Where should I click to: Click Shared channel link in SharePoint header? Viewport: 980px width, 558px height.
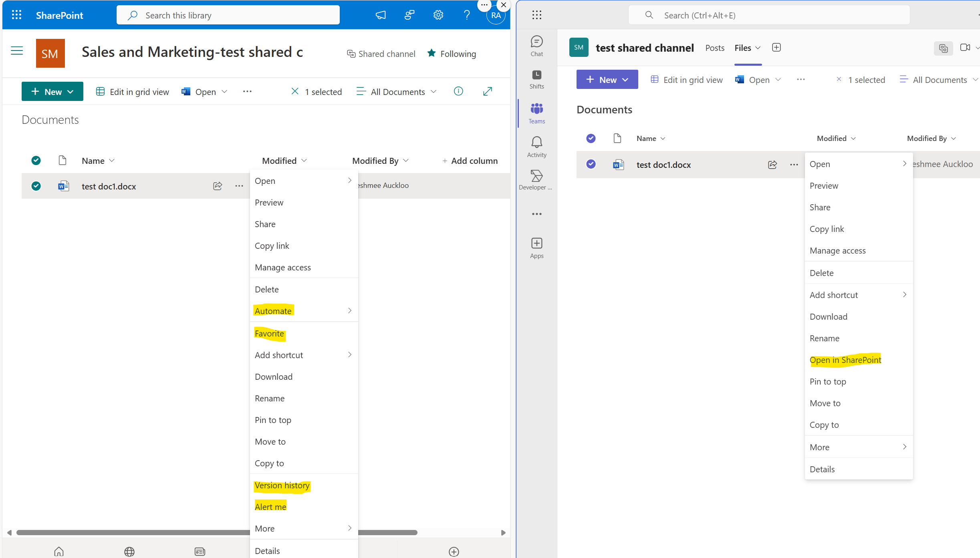click(381, 54)
